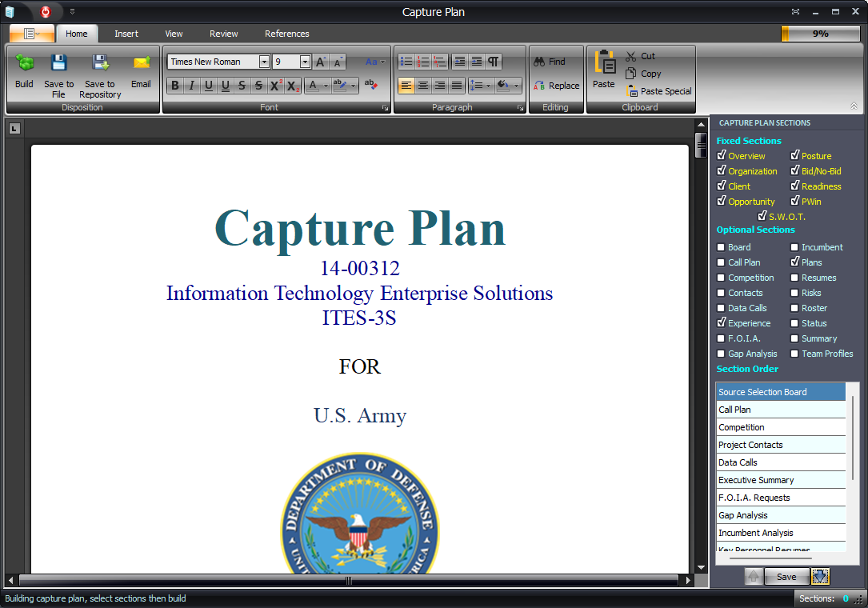The height and width of the screenshot is (608, 868).
Task: Open the Font dialog launcher
Action: tap(386, 108)
